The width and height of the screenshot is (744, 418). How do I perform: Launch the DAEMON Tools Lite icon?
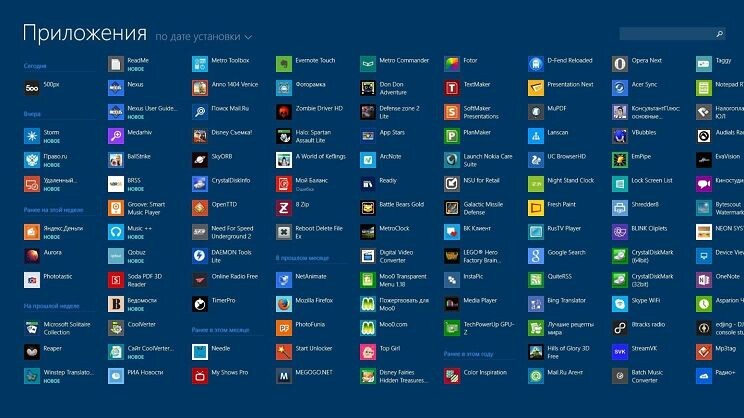[200, 256]
